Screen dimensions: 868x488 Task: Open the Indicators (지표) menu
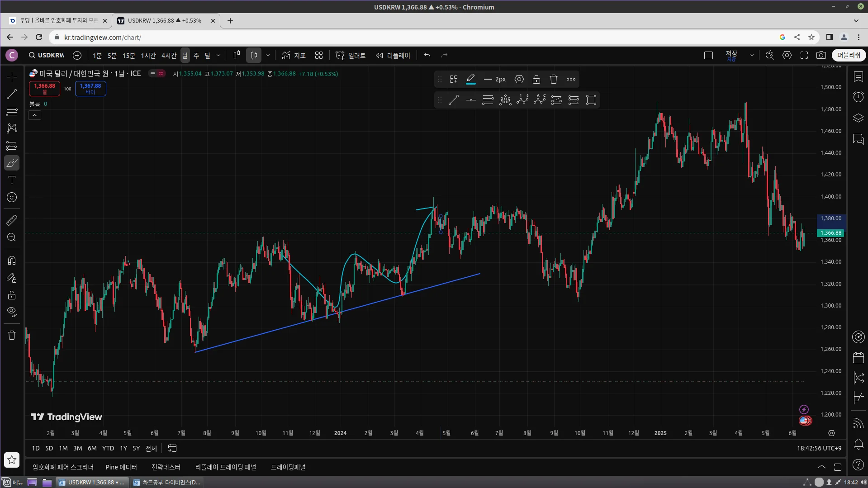(294, 55)
